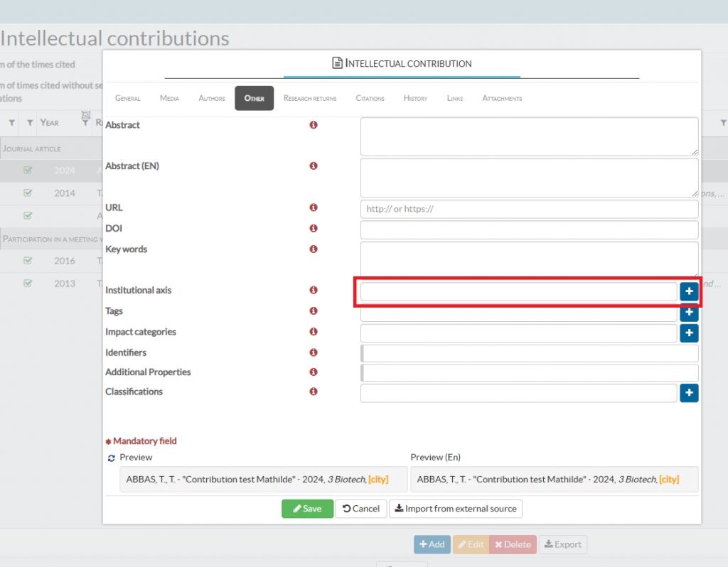Viewport: 728px width, 567px height.
Task: Click the info icon next to Identifiers
Action: pyautogui.click(x=313, y=352)
